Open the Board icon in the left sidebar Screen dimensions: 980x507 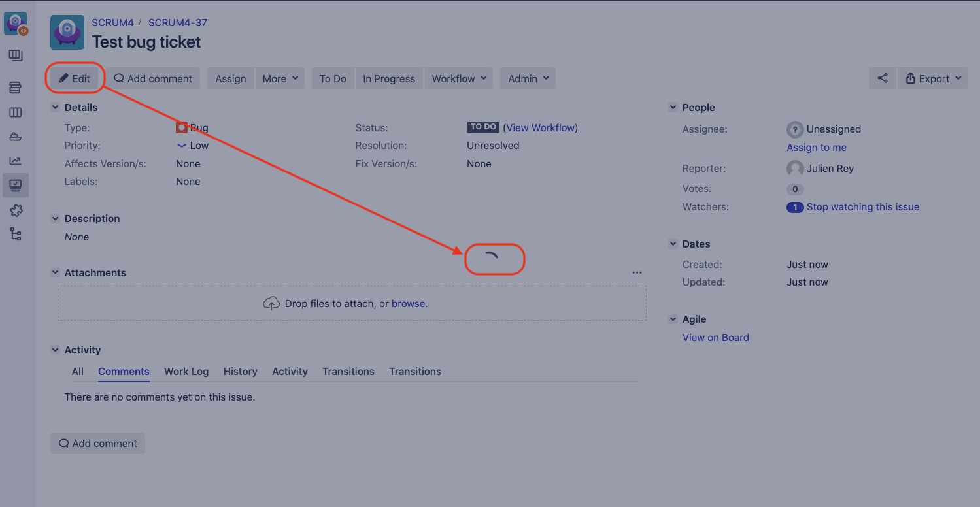[15, 112]
